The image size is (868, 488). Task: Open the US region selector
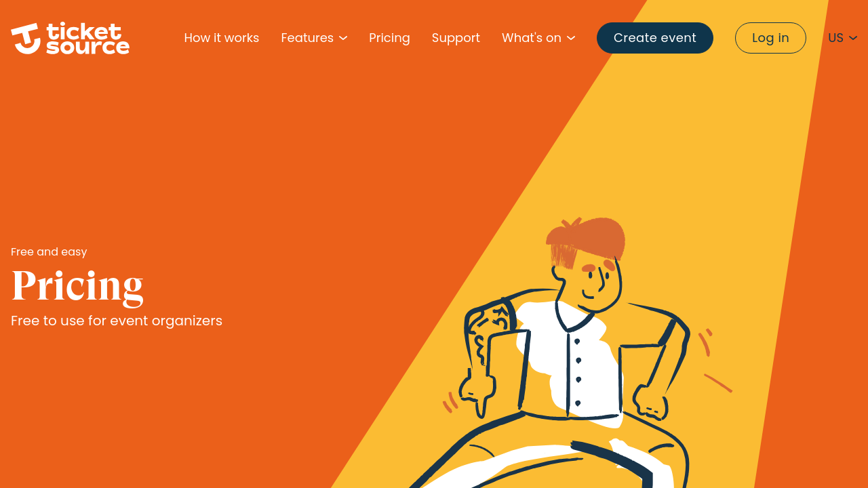(843, 38)
